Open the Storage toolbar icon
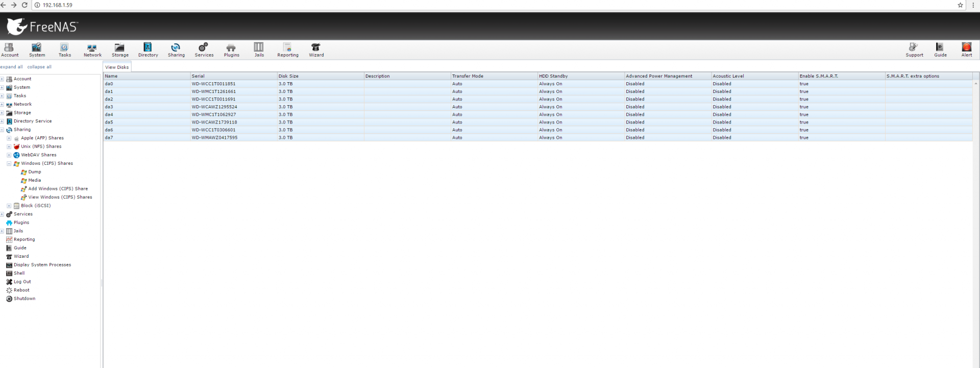This screenshot has width=980, height=368. tap(120, 50)
